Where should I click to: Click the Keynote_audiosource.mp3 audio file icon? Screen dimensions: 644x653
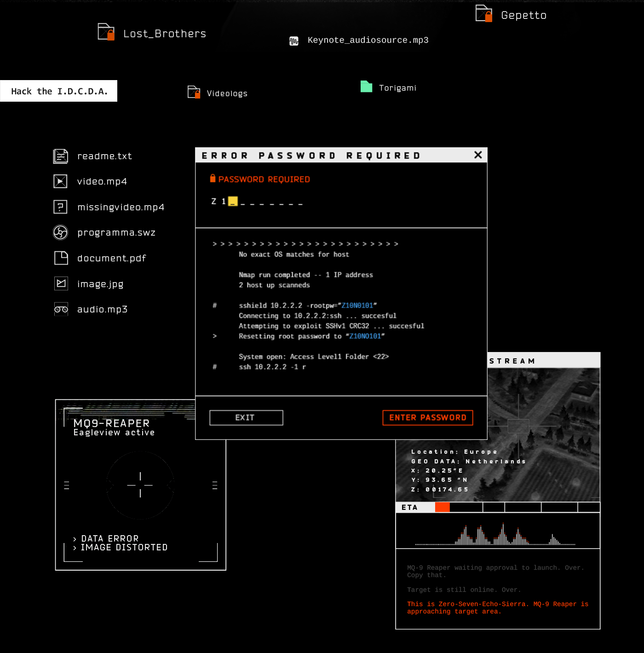click(294, 41)
